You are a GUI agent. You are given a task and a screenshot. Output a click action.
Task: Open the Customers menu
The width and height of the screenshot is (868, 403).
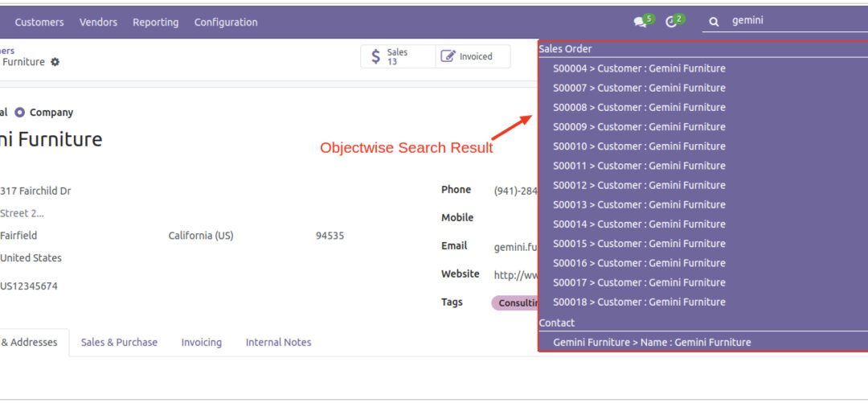click(39, 23)
